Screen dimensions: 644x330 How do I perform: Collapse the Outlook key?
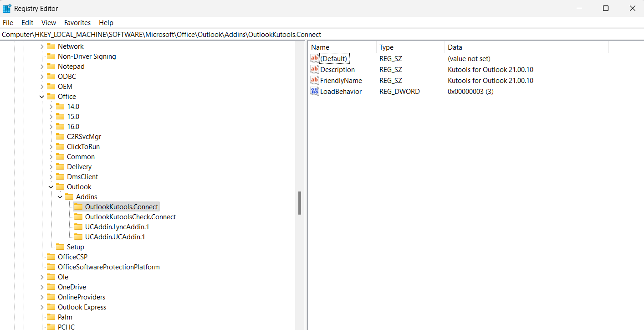click(x=51, y=186)
